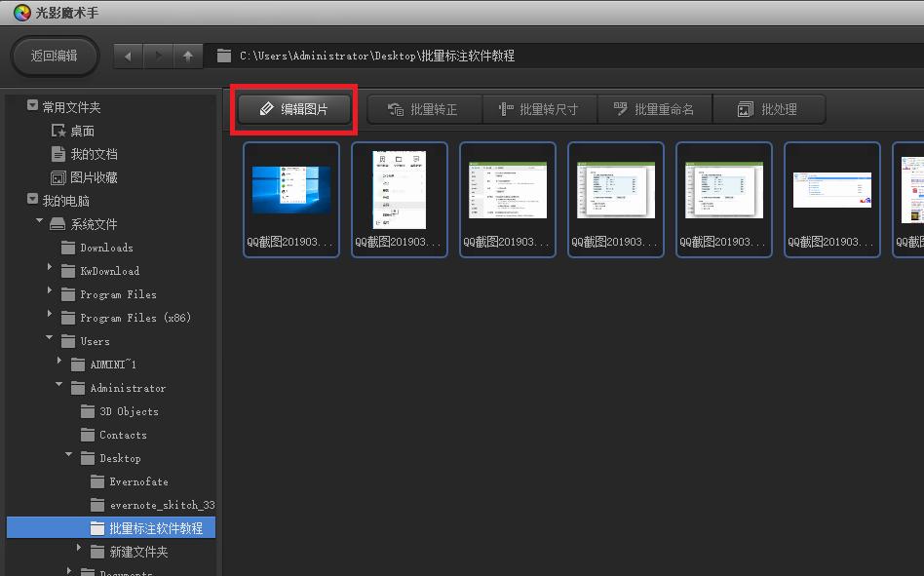
Task: Select the Contacts folder
Action: pos(114,436)
